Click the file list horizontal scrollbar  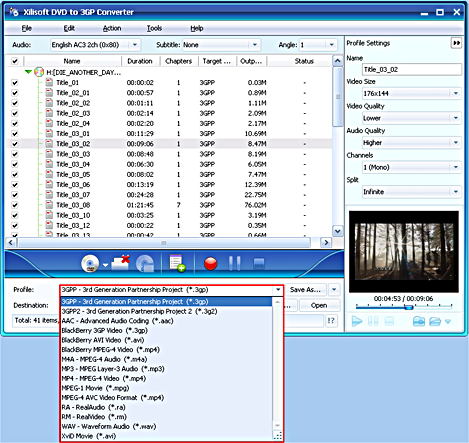[x=163, y=243]
